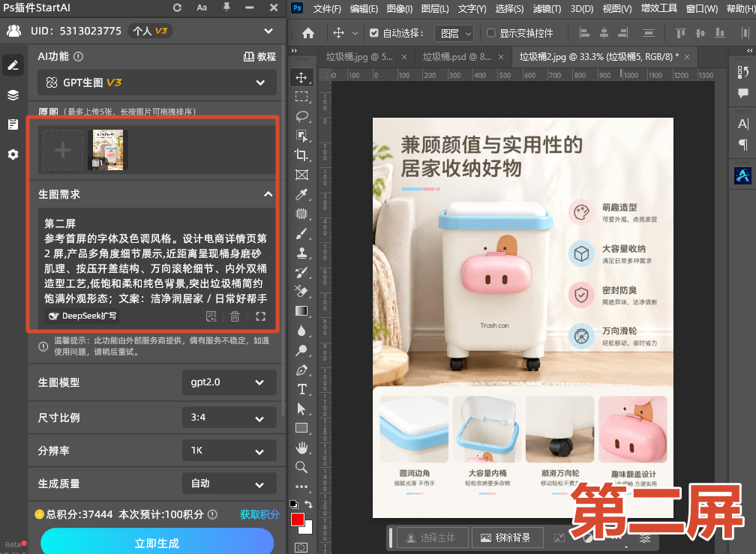
Task: Swap foreground and background colors
Action: coord(308,505)
